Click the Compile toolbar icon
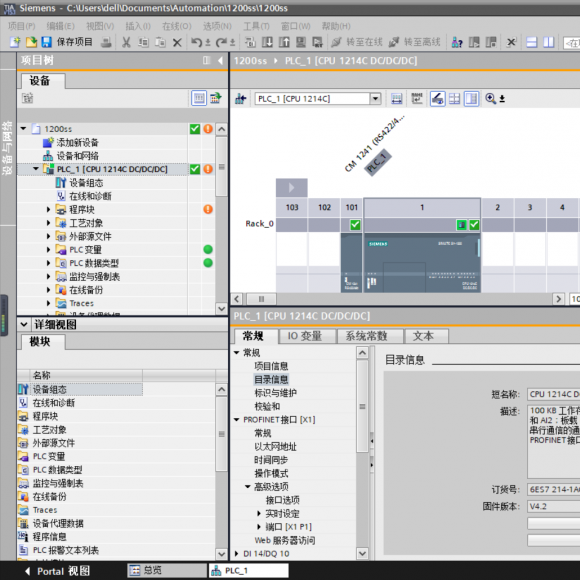The width and height of the screenshot is (580, 580). click(250, 42)
